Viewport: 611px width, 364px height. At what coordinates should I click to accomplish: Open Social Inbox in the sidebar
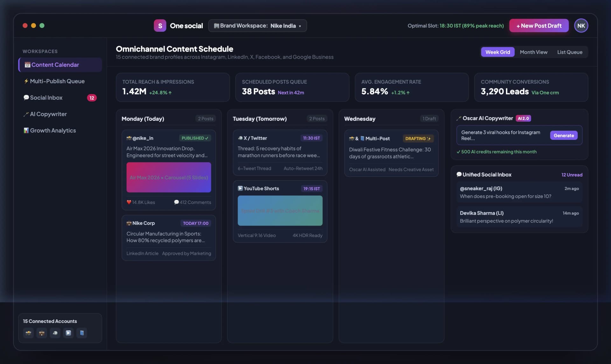(x=60, y=98)
